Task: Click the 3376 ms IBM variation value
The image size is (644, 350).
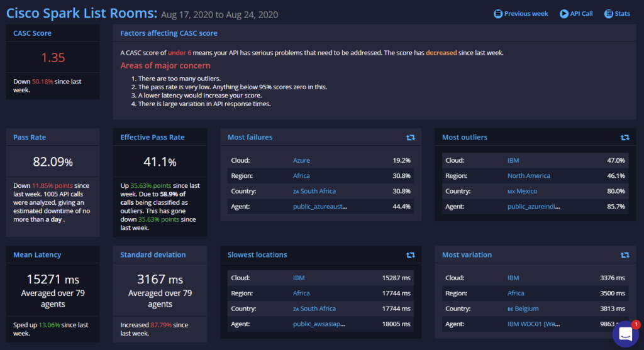Action: point(613,278)
